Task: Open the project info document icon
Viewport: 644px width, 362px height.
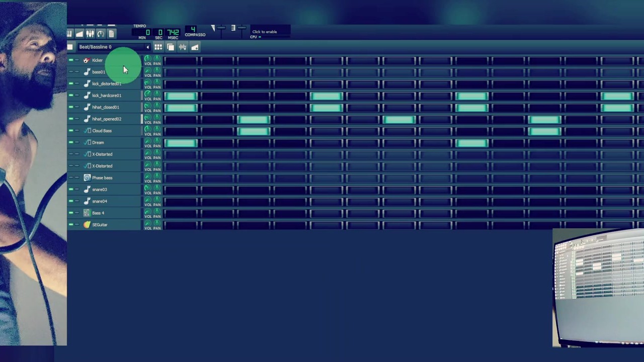Action: (x=111, y=34)
